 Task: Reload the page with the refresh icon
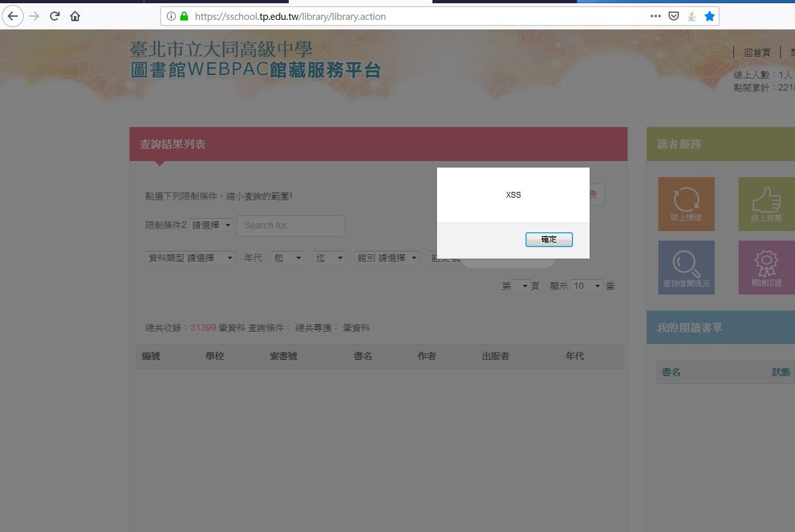pos(55,16)
